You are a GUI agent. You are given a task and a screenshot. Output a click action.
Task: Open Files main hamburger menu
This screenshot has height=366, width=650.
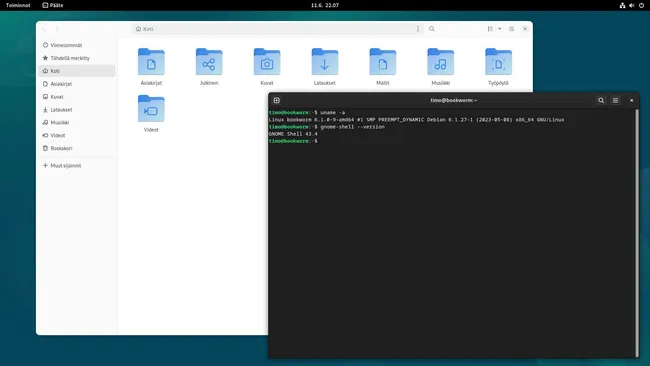(512, 29)
